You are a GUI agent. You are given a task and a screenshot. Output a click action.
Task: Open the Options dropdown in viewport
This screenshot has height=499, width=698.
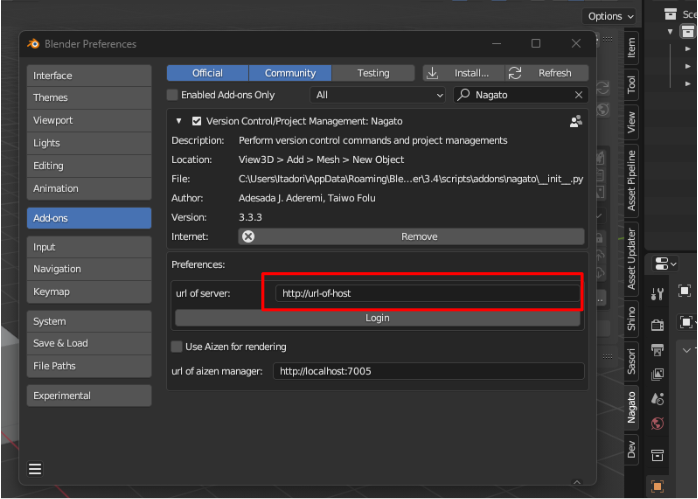coord(609,16)
